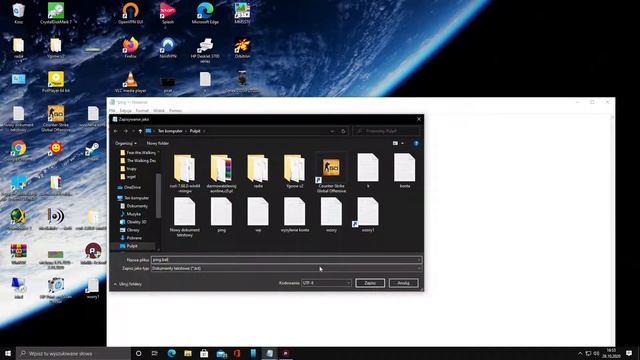Click the Counter-Strike Global Offensive desktop icon

click(56, 119)
